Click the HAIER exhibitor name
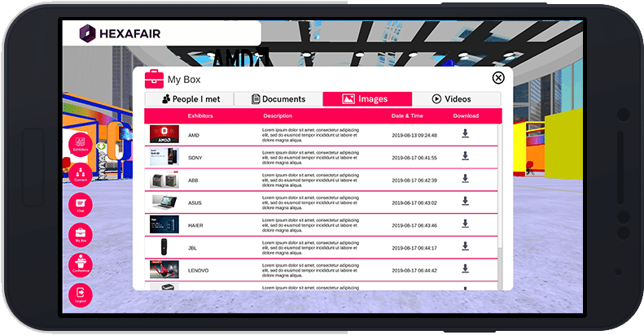The width and height of the screenshot is (644, 335). point(195,225)
